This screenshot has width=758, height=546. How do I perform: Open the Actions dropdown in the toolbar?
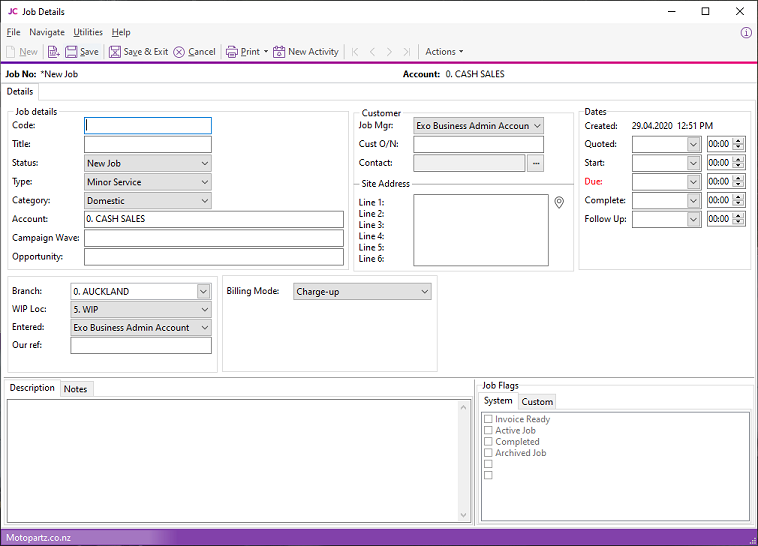point(444,52)
